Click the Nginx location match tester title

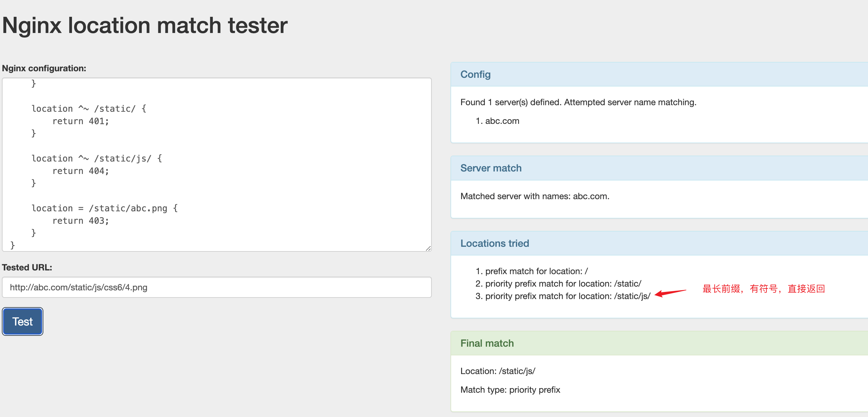(x=145, y=26)
